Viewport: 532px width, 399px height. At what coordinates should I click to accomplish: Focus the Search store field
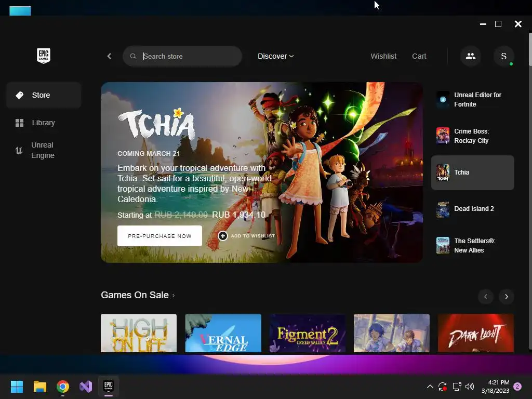pyautogui.click(x=182, y=56)
